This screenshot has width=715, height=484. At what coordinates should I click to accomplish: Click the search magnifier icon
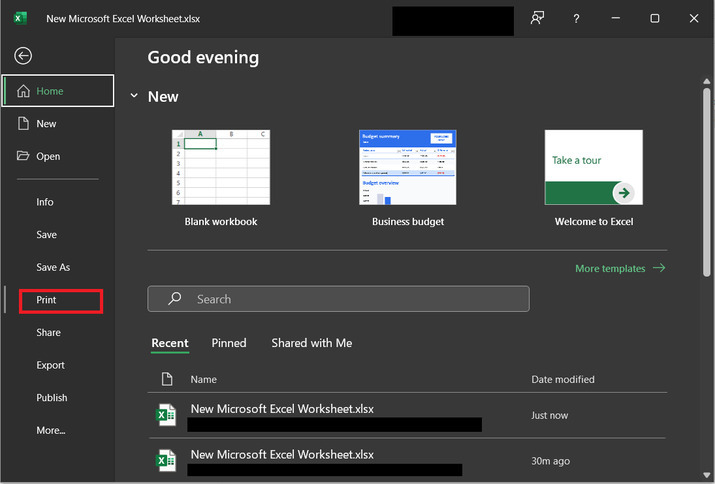coord(175,299)
